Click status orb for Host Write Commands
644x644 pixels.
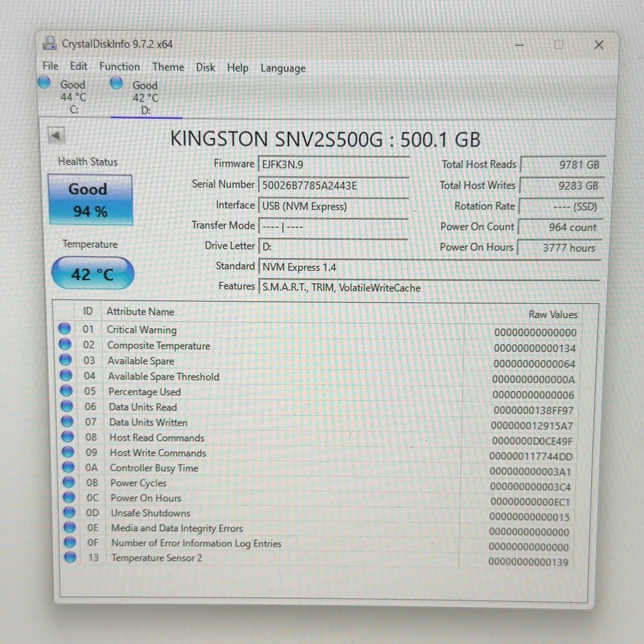(68, 452)
